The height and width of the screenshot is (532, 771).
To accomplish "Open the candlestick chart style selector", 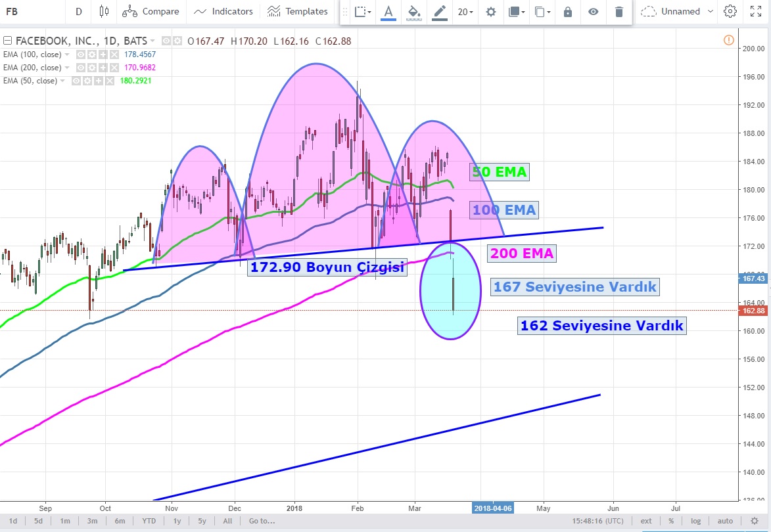I will [104, 11].
